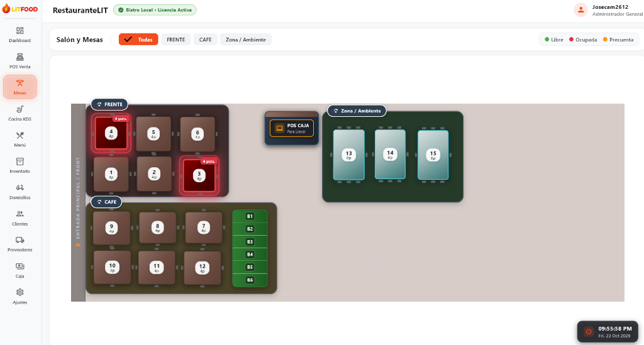
Task: Select the checked Todas filter
Action: [138, 40]
